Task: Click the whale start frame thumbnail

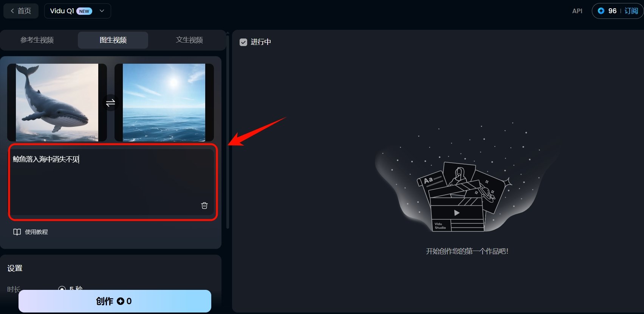Action: (57, 103)
